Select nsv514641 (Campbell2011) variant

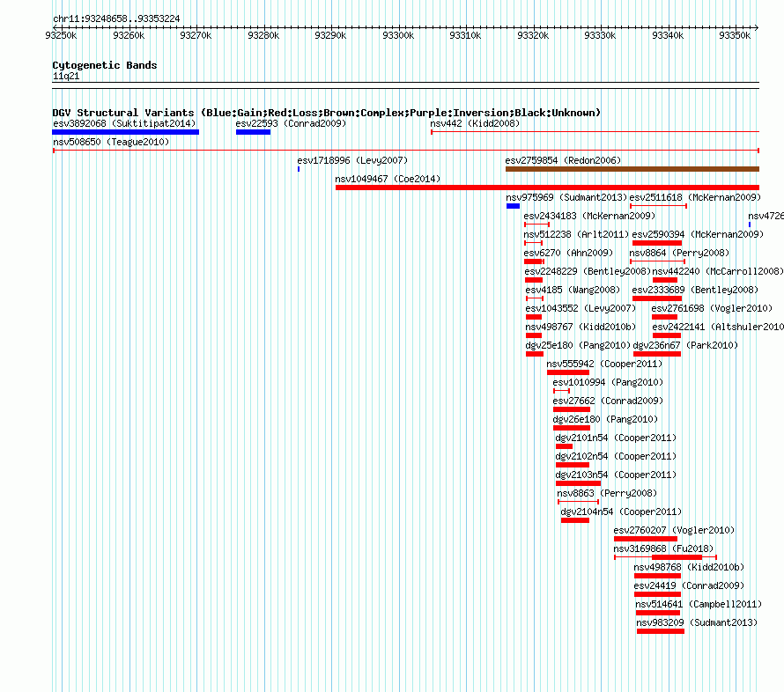[699, 604]
